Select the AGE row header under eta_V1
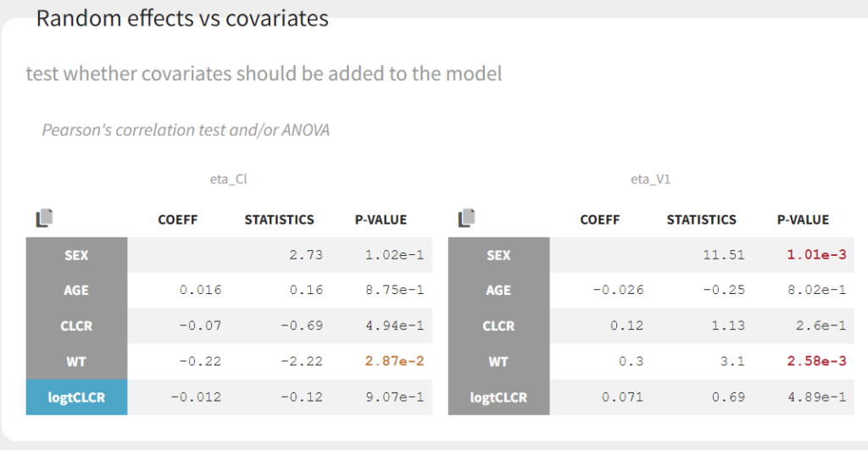 [498, 290]
